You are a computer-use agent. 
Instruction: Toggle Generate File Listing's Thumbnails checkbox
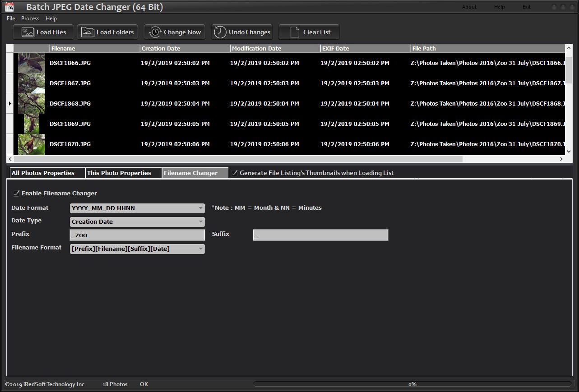point(235,173)
